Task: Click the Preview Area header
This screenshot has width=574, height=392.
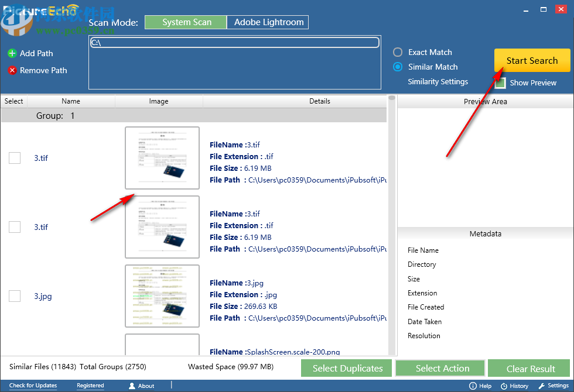Action: point(486,102)
